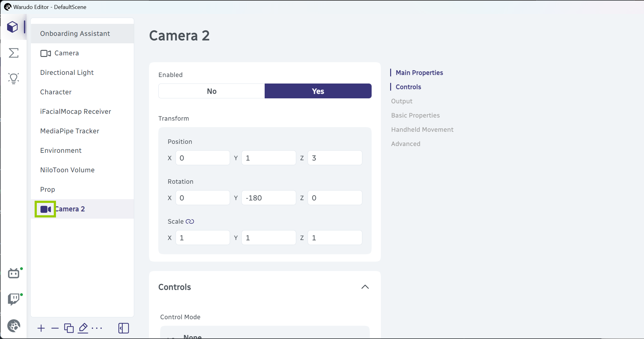Set Enabled to No
This screenshot has height=339, width=644.
tap(211, 91)
